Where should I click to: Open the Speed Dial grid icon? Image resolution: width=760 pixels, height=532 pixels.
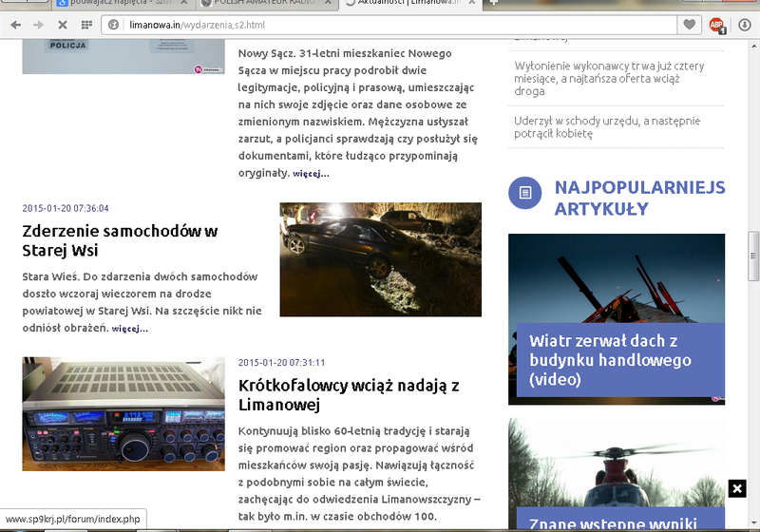coord(86,25)
